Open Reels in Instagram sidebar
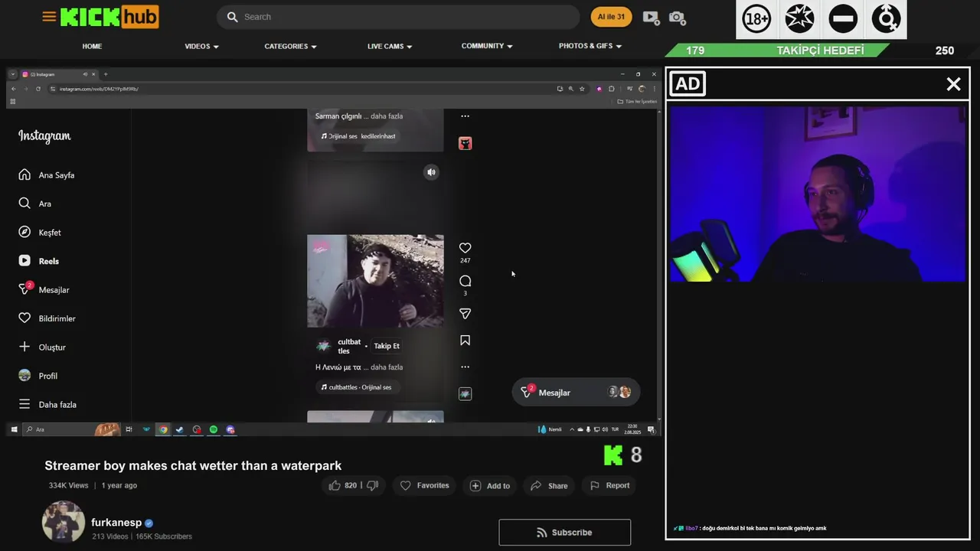This screenshot has height=551, width=980. [x=38, y=261]
